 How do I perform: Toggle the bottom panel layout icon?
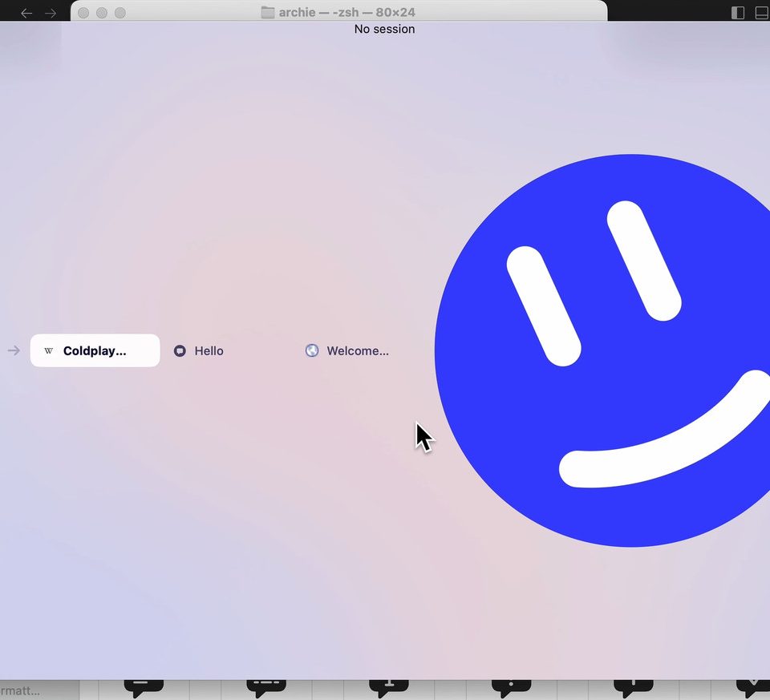(x=761, y=13)
